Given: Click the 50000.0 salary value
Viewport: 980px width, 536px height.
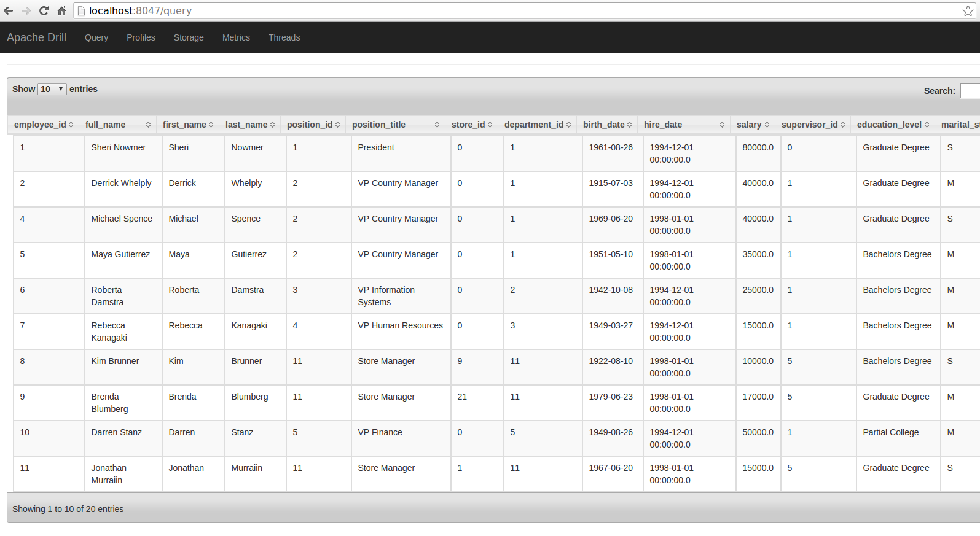Looking at the screenshot, I should [758, 432].
